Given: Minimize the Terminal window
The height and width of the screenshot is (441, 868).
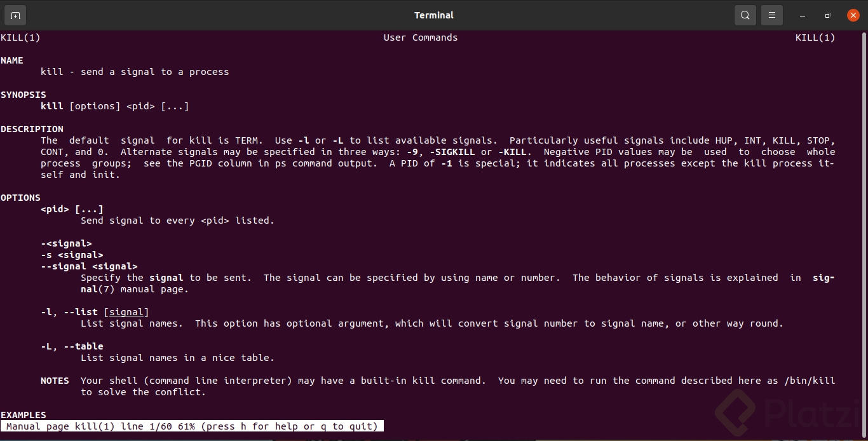Looking at the screenshot, I should (803, 15).
